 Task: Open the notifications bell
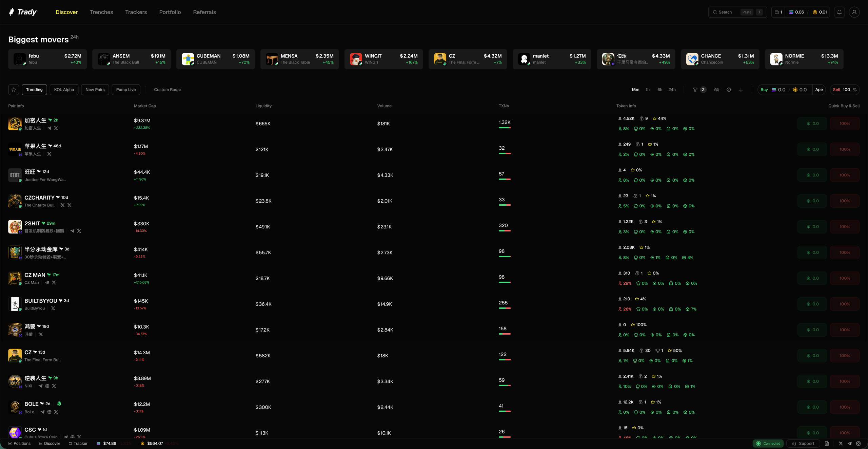[x=839, y=12]
